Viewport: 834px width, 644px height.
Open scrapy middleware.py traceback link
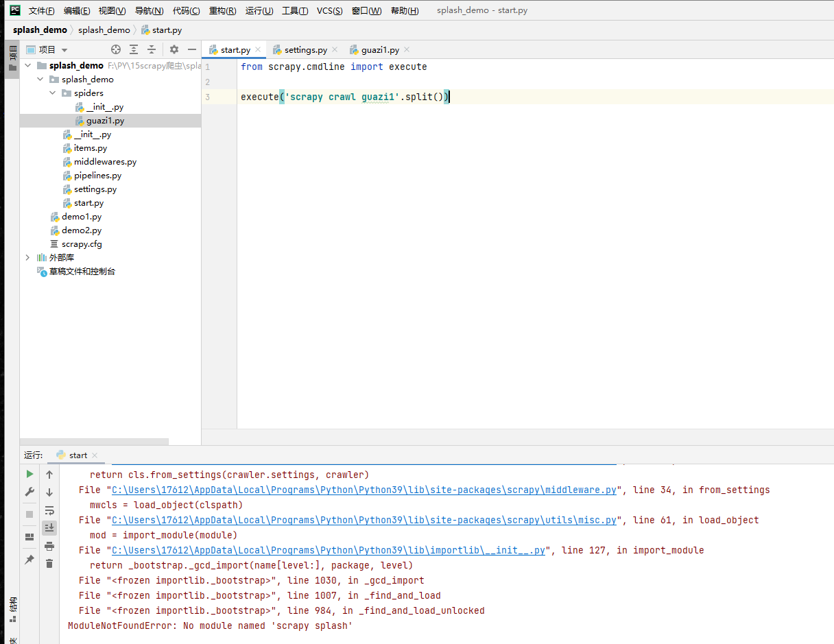[x=364, y=490]
